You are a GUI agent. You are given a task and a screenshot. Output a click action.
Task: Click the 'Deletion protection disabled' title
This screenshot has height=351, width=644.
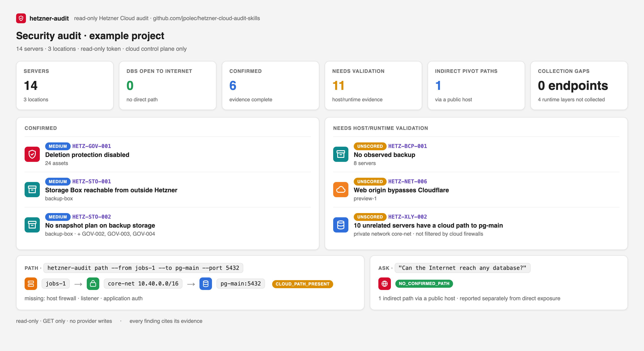point(87,155)
